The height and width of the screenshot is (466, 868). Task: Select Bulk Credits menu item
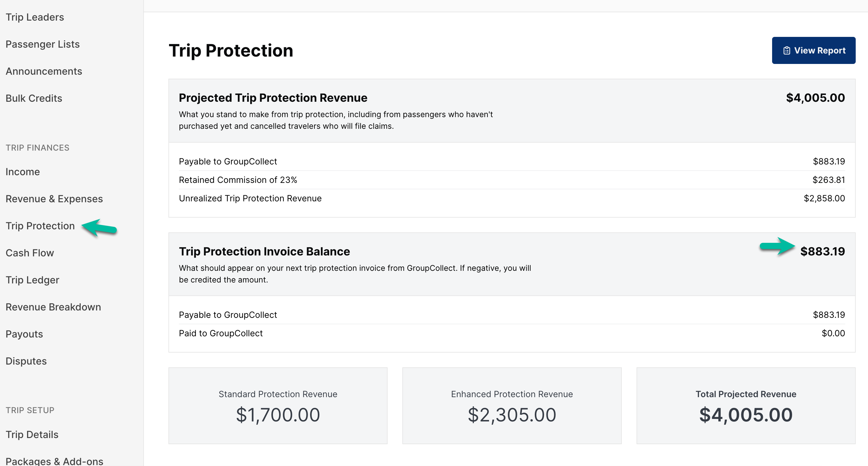point(34,98)
